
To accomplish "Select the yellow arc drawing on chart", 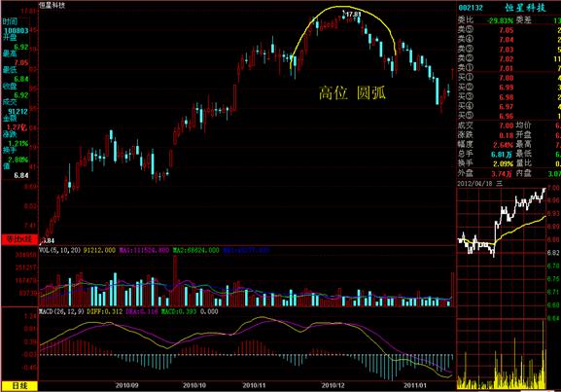I will [x=343, y=7].
